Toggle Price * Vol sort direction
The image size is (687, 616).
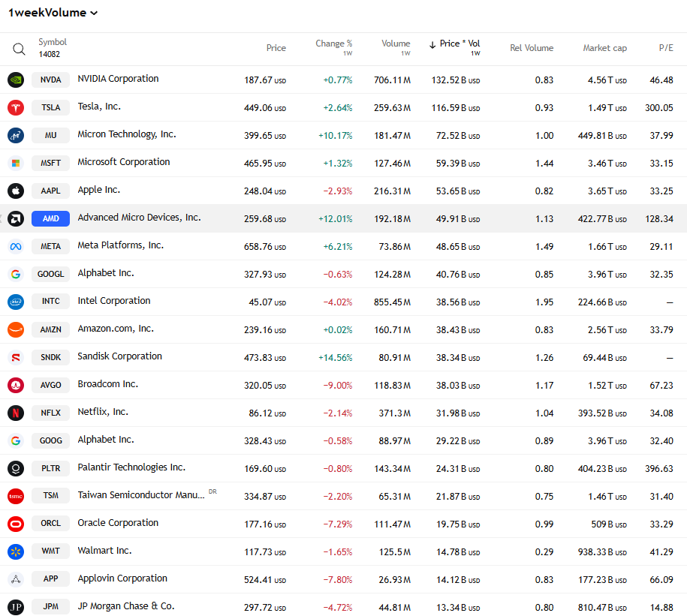(454, 47)
